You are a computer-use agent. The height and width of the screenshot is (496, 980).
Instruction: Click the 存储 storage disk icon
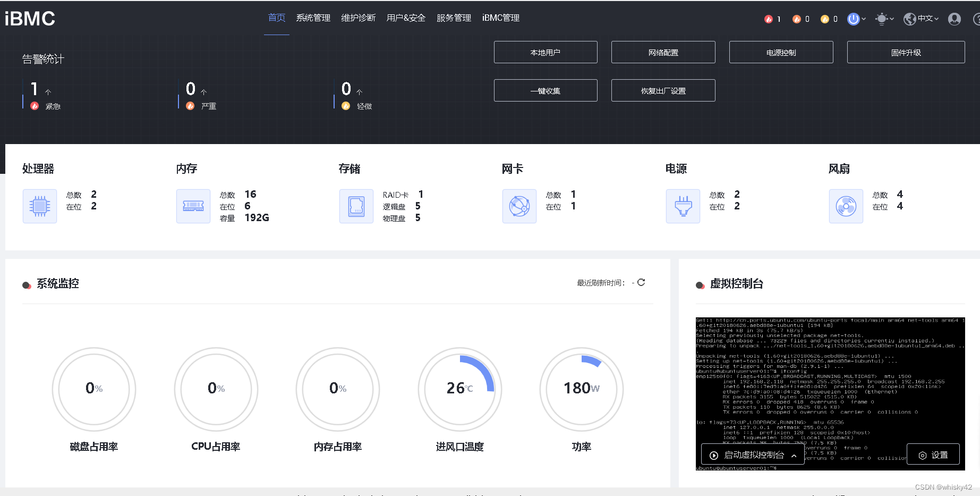tap(356, 206)
